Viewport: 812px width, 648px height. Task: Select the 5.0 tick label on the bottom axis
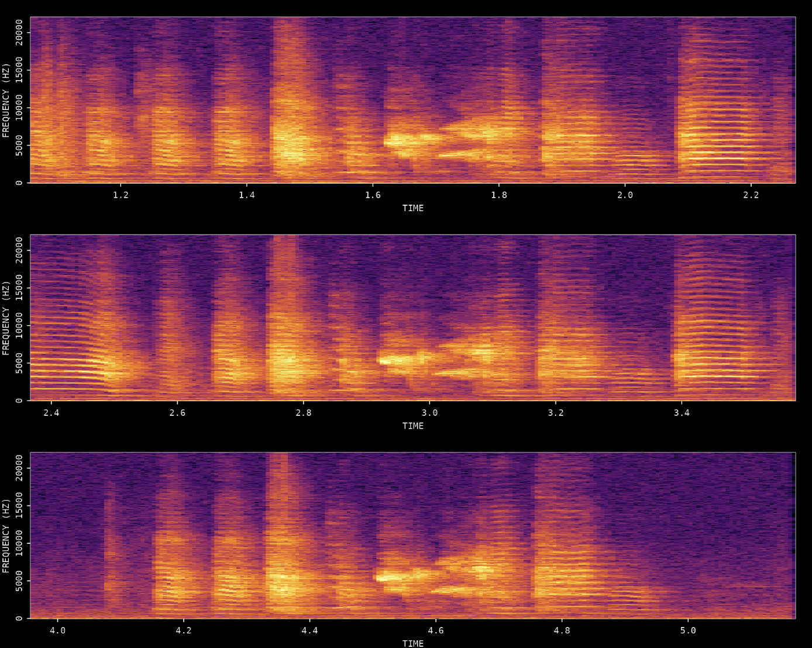tap(689, 631)
